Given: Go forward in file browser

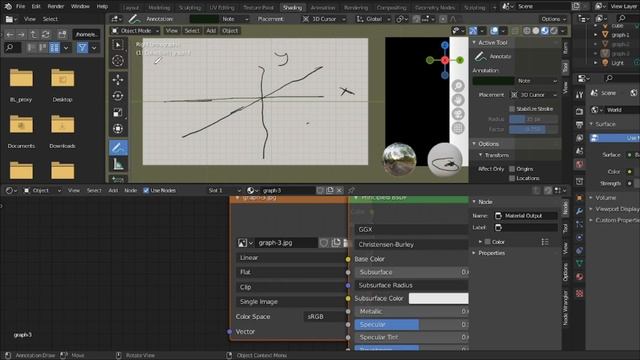Looking at the screenshot, I should (x=21, y=34).
